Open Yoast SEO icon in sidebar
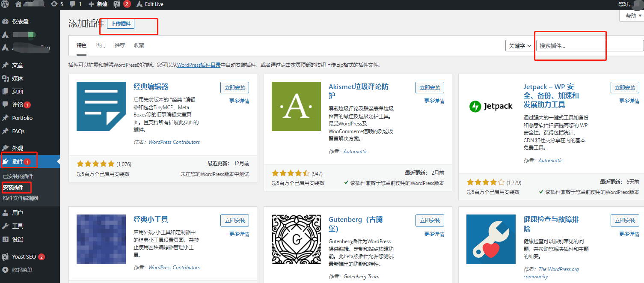This screenshot has height=283, width=644. click(6, 257)
